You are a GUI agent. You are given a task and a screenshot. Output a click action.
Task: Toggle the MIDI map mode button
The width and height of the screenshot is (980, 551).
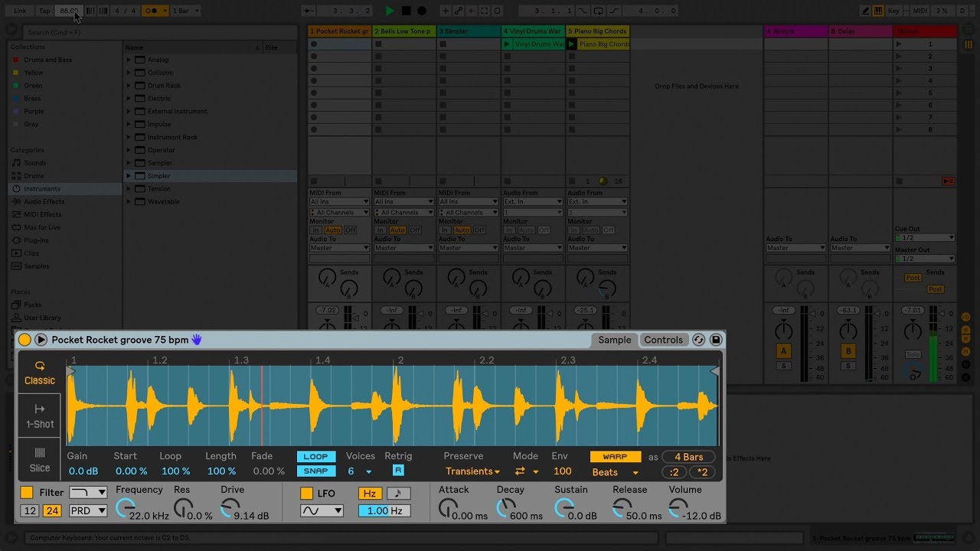click(x=920, y=11)
